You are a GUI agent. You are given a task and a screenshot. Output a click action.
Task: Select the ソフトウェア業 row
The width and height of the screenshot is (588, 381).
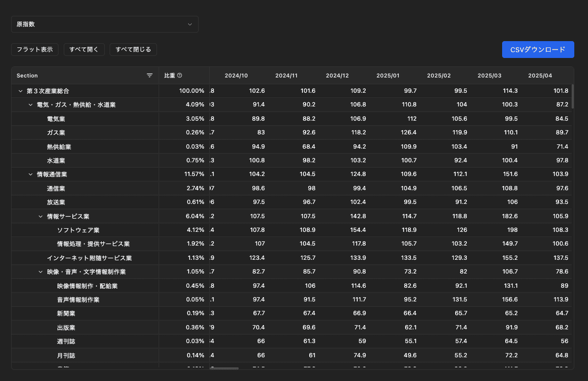[78, 230]
